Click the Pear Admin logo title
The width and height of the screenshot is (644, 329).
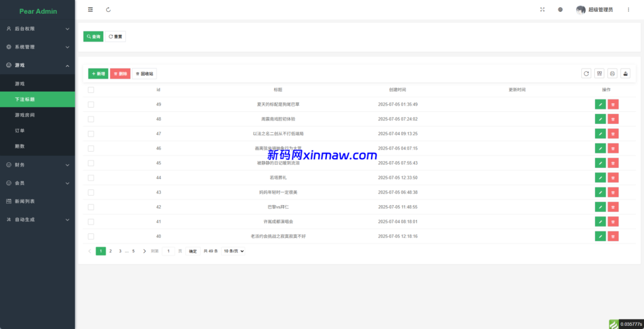(x=38, y=11)
